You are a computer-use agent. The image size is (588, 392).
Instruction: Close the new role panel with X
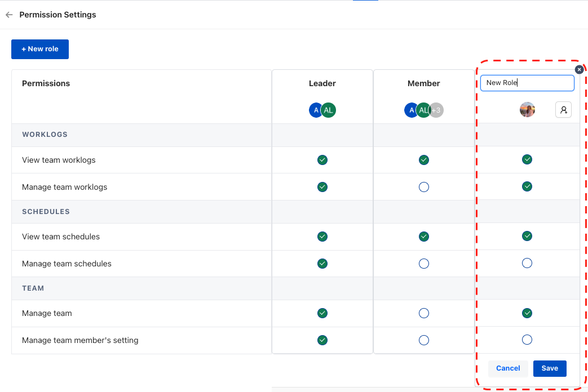(x=579, y=69)
